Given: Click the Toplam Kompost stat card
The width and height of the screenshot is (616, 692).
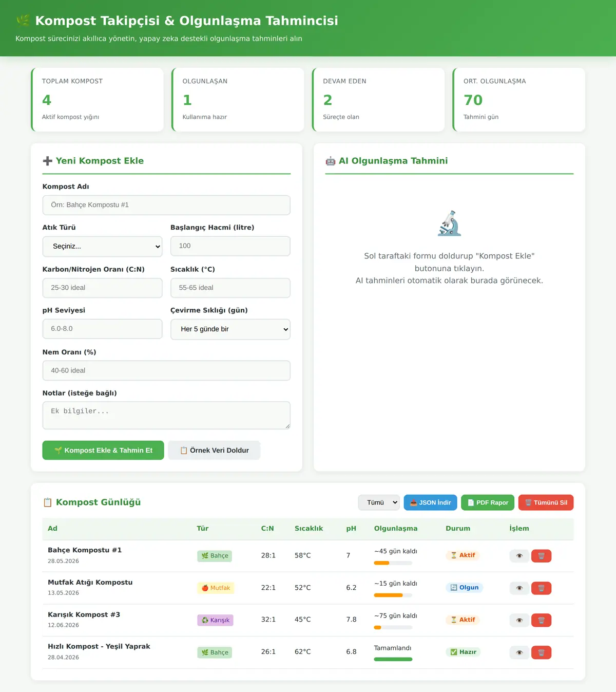Looking at the screenshot, I should pos(97,100).
